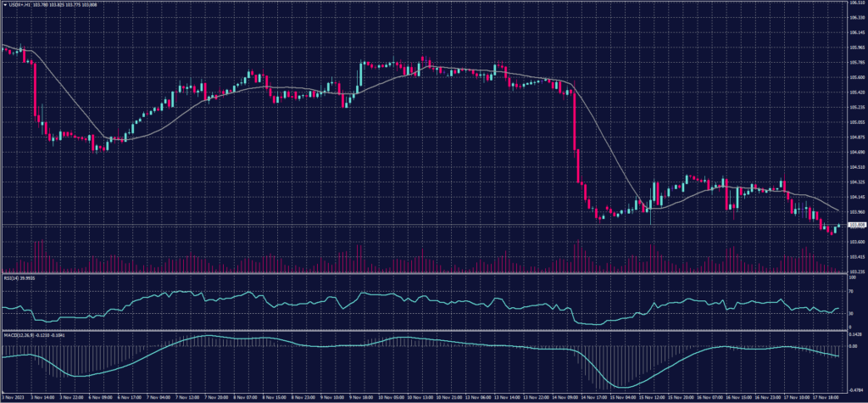
Task: Click the divider above the RSI pane
Action: coord(424,274)
